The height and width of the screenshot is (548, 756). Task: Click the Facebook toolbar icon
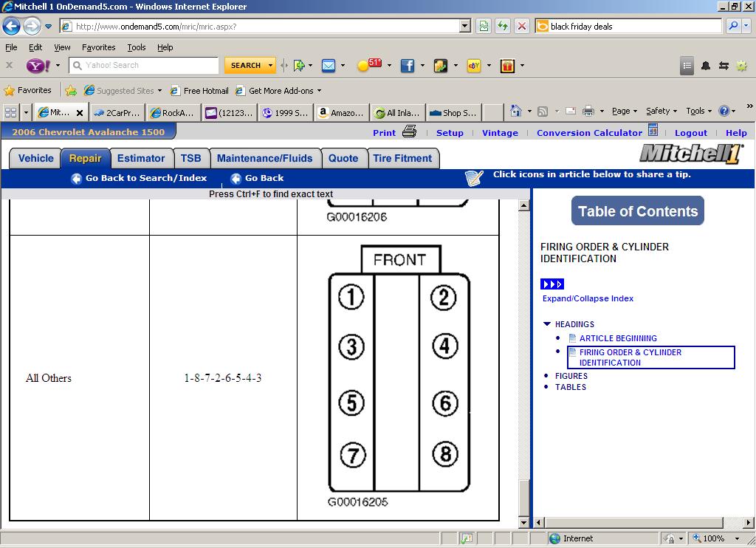[x=408, y=66]
